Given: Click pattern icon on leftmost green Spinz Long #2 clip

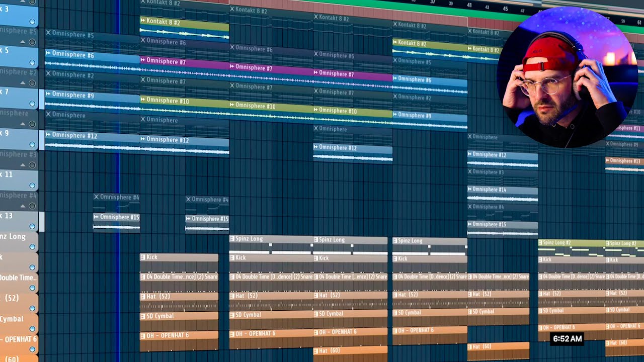Looking at the screenshot, I should pos(541,243).
